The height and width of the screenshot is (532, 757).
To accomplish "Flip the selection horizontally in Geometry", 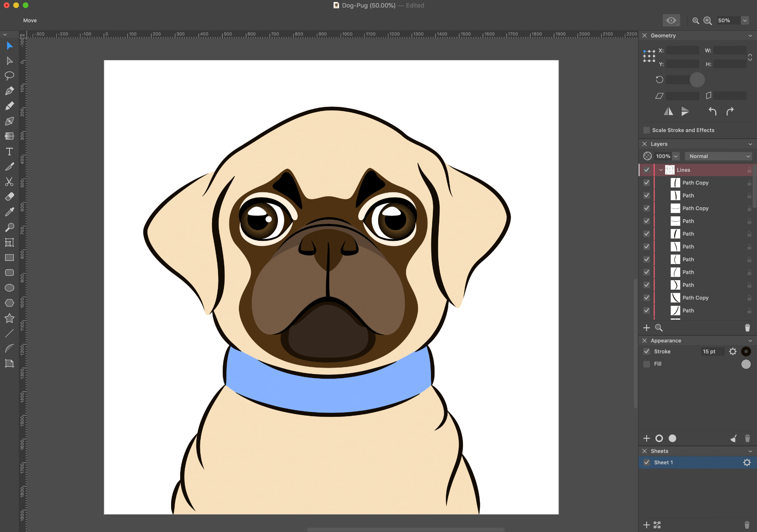I will point(668,112).
